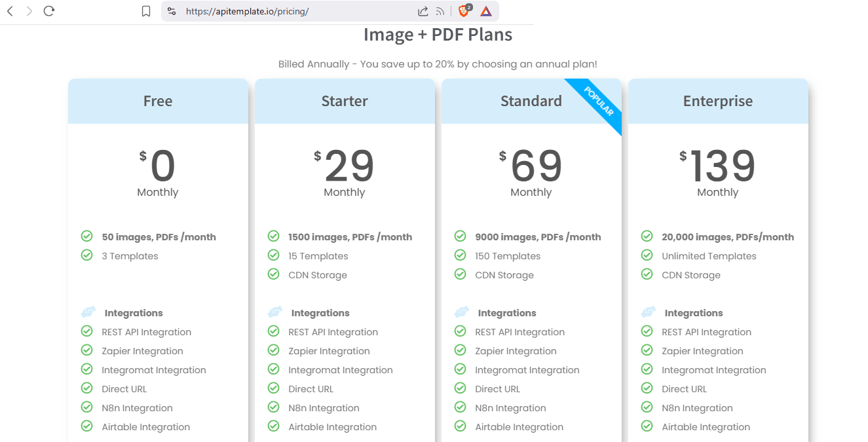Click the share page icon

pos(423,11)
